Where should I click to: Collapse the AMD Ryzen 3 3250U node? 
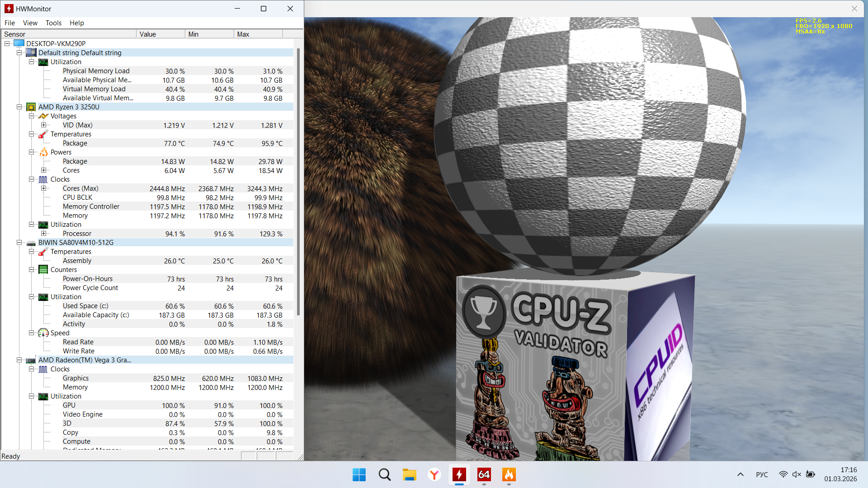coord(19,107)
